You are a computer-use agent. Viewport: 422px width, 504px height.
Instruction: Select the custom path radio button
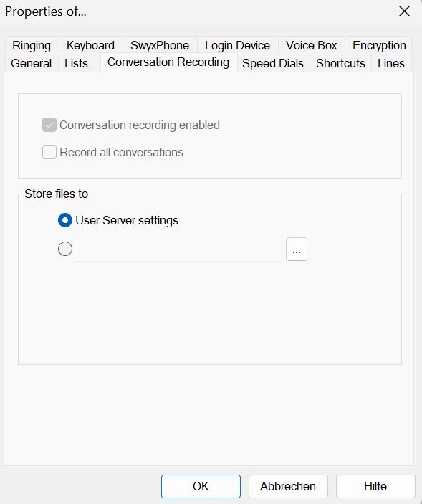point(65,249)
